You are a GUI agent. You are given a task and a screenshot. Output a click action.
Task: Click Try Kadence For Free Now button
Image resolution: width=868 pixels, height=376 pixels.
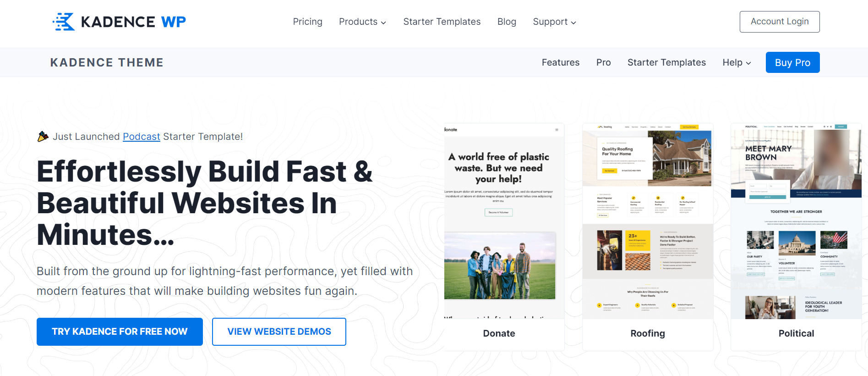click(120, 332)
